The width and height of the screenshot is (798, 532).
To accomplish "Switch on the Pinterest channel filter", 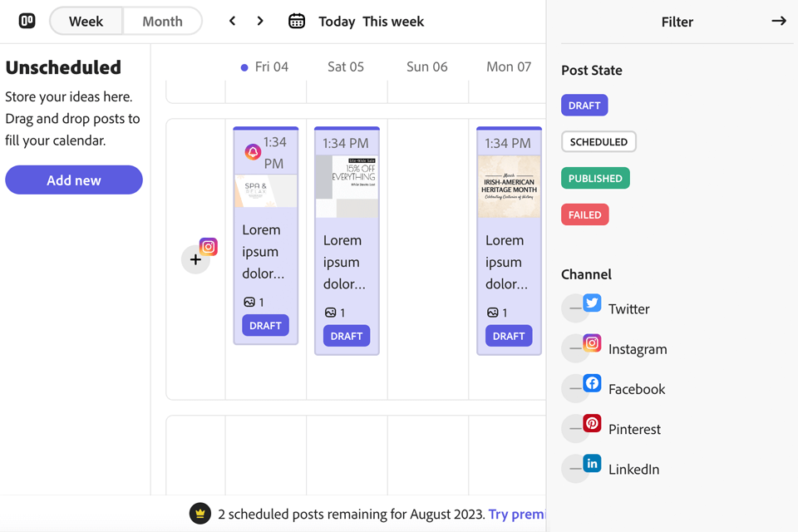I will tap(576, 428).
